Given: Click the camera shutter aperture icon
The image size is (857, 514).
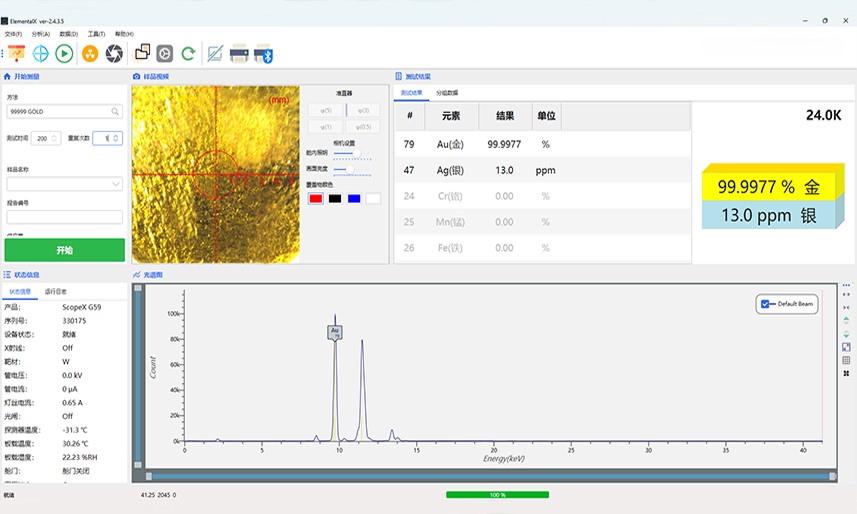Looking at the screenshot, I should [115, 54].
